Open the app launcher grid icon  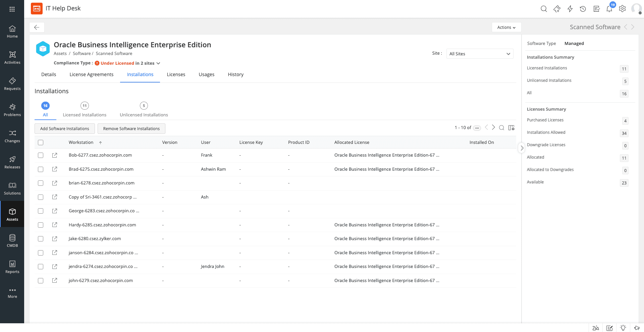(x=12, y=9)
